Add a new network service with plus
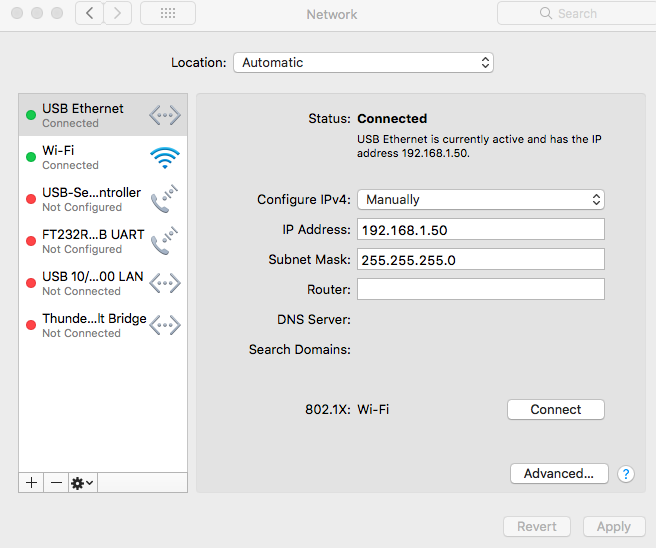 tap(31, 483)
